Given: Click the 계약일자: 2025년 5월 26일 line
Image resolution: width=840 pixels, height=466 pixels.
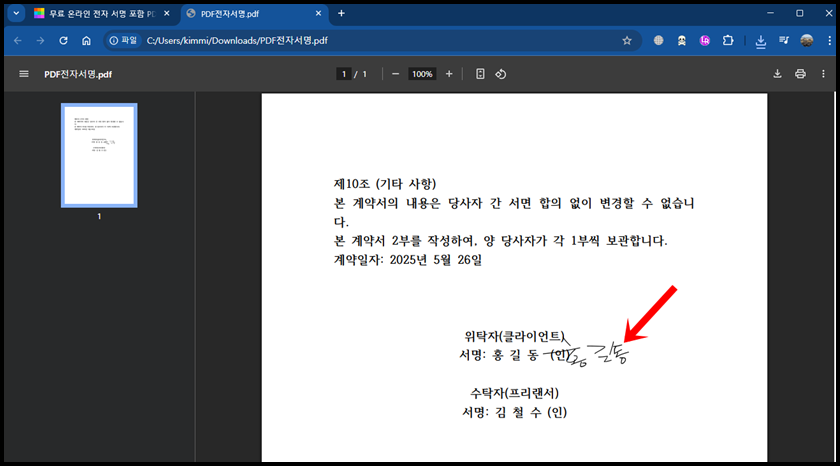Looking at the screenshot, I should 408,260.
